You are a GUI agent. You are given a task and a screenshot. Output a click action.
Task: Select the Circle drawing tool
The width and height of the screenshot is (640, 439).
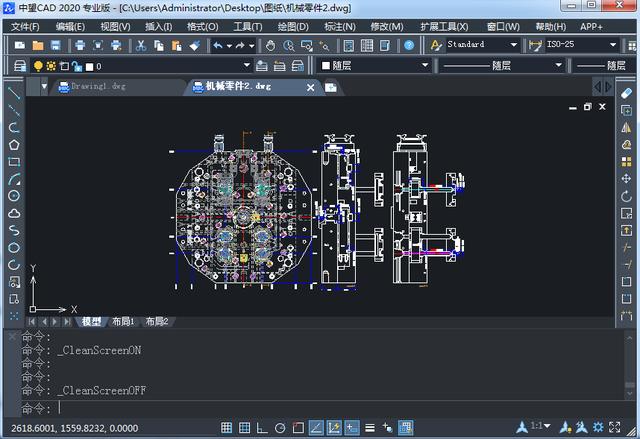14,195
